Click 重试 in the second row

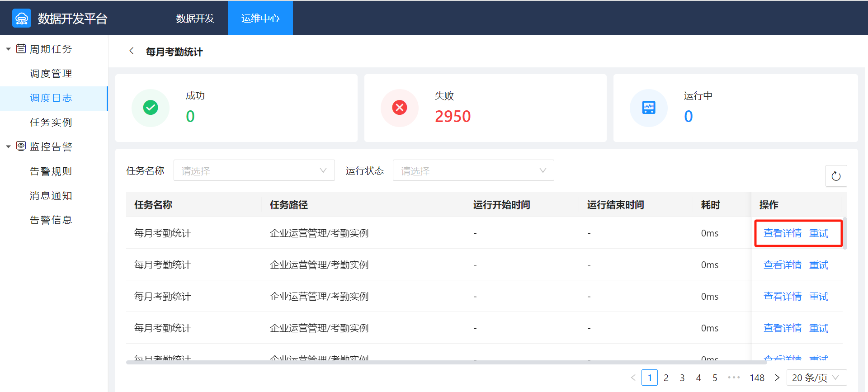818,265
